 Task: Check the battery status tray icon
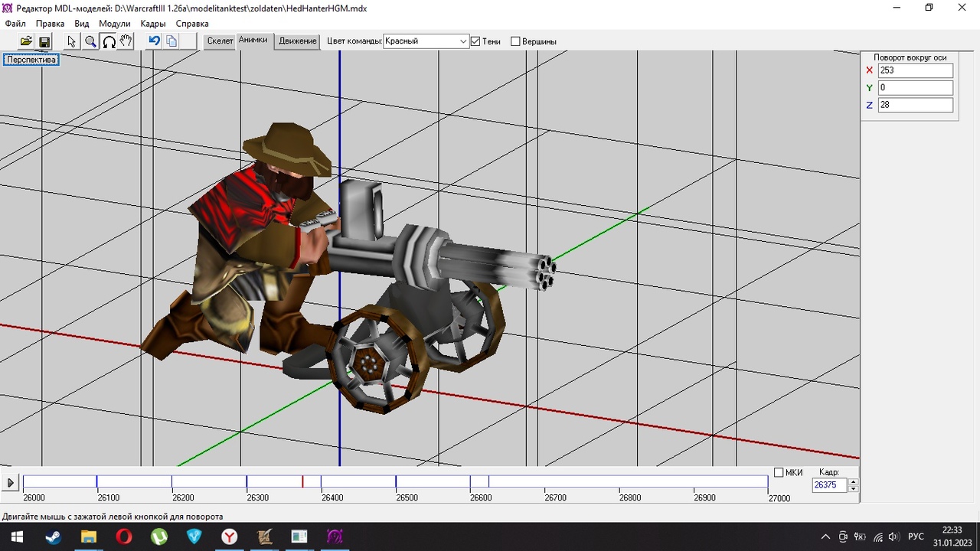click(860, 536)
